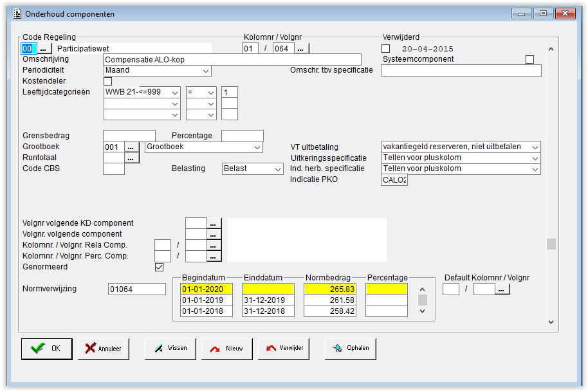The height and width of the screenshot is (391, 588).
Task: Select Normbedrag cell 258.42
Action: click(330, 311)
